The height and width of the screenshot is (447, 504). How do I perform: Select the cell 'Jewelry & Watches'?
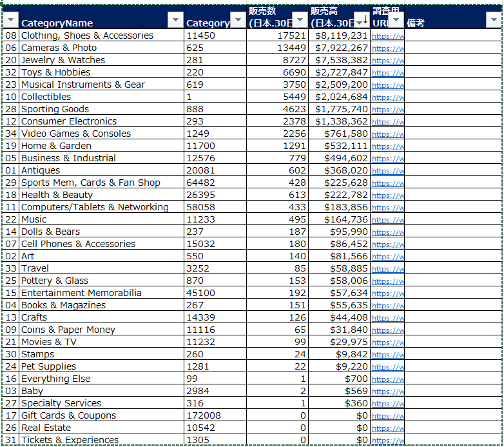tap(101, 60)
